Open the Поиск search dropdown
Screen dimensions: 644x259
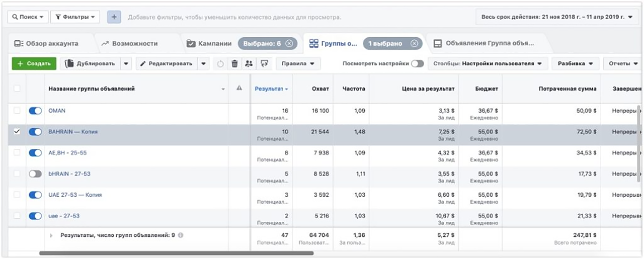(28, 17)
